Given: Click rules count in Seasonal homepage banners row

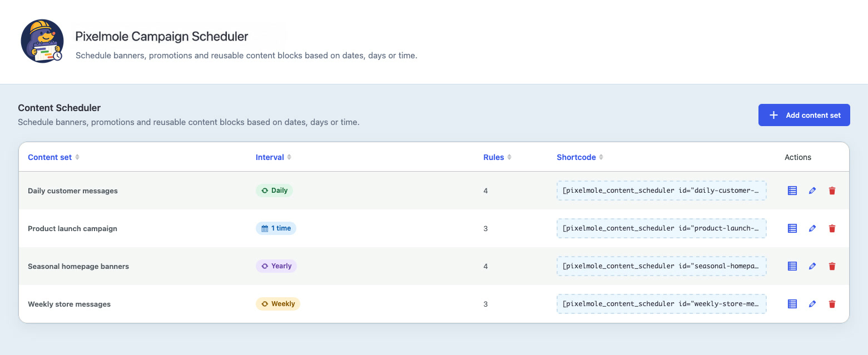Looking at the screenshot, I should (485, 266).
